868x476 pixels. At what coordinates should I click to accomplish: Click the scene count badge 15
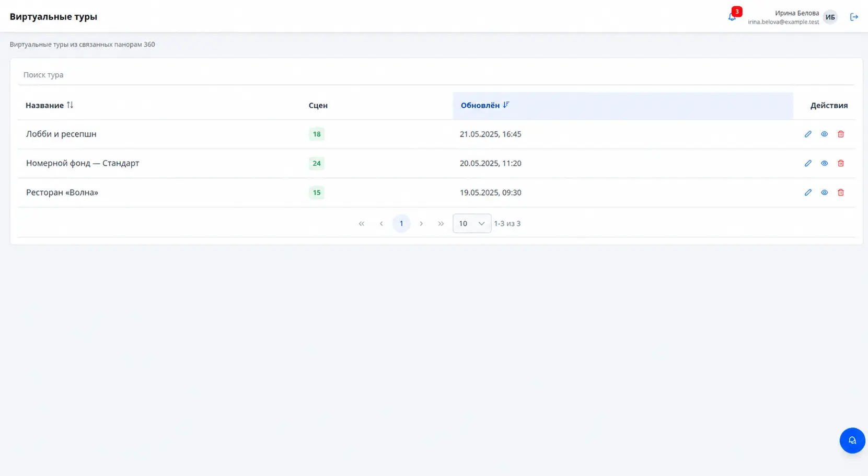click(x=317, y=192)
